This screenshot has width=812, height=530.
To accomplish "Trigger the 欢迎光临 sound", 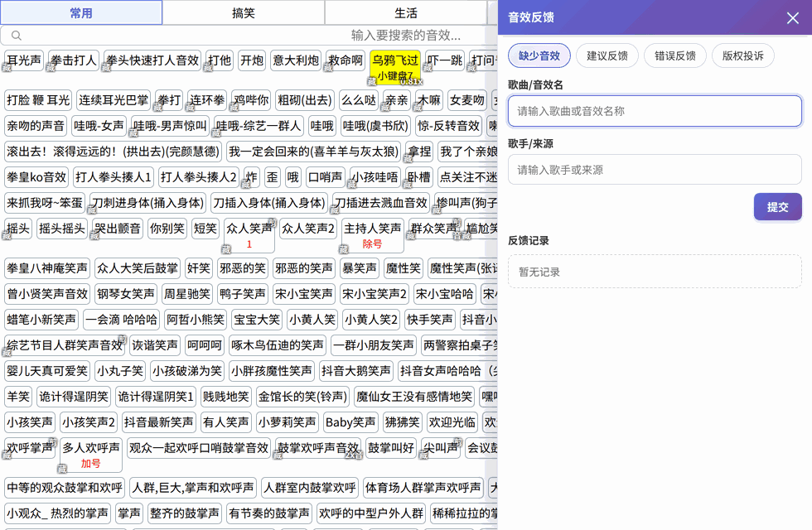I will [452, 422].
